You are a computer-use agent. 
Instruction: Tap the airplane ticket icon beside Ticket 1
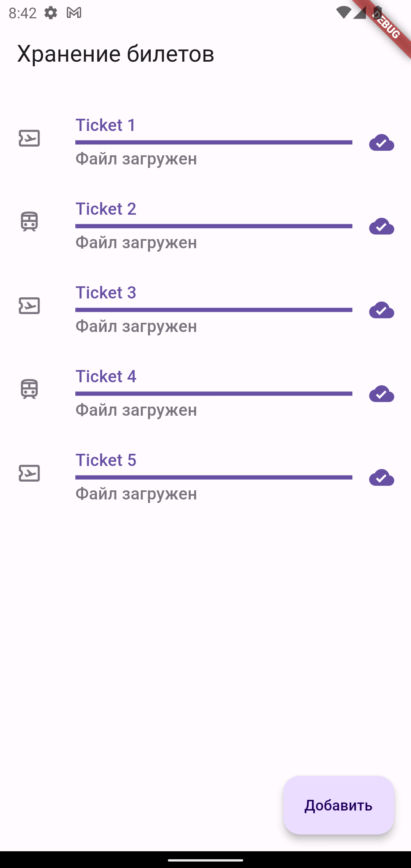point(29,138)
